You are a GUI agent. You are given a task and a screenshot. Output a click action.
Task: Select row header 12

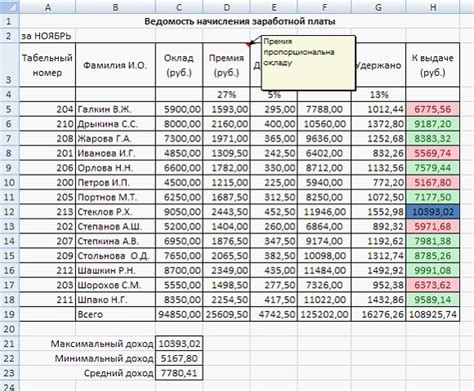(x=9, y=212)
